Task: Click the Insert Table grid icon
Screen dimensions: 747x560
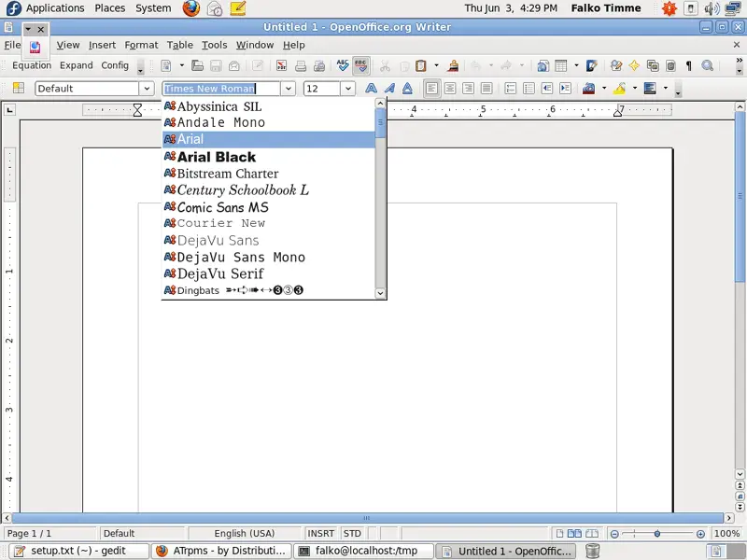Action: tap(561, 65)
